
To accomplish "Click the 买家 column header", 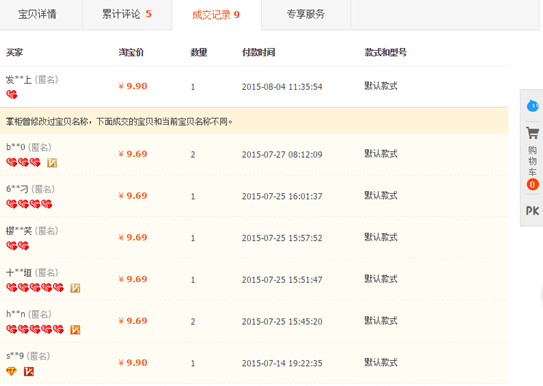I will pos(14,52).
